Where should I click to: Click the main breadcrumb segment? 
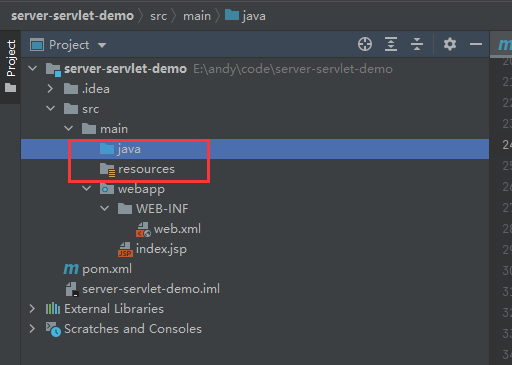pos(197,16)
